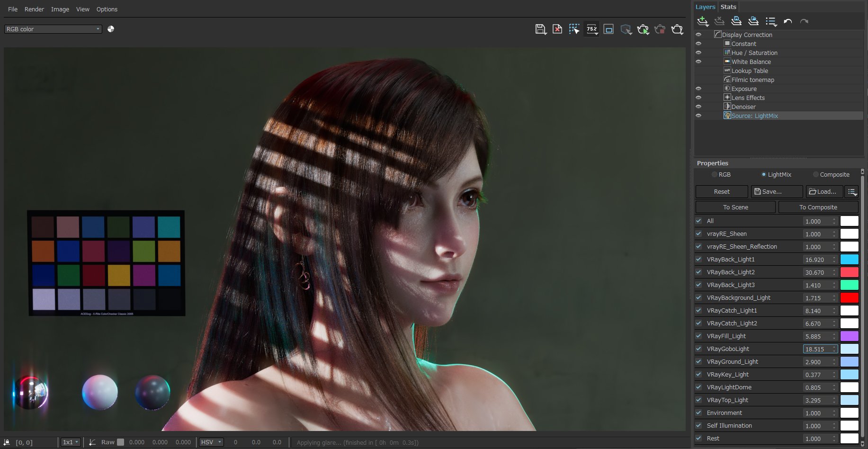Click the VRayBack_Light1 intensity stepper
868x449 pixels.
834,260
